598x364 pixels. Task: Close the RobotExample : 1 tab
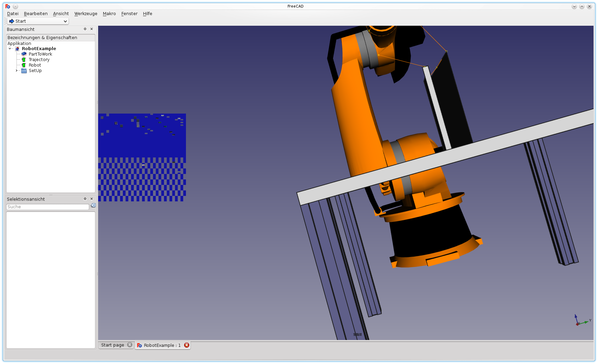[187, 345]
